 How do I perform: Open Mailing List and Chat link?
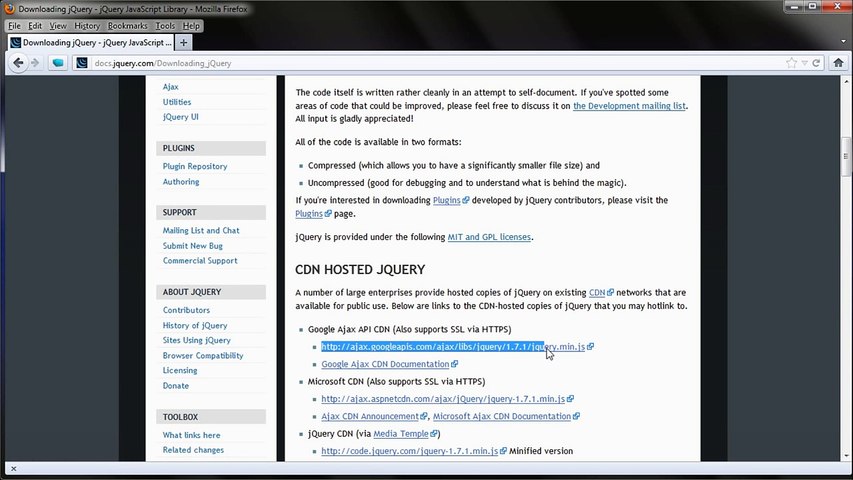click(201, 230)
